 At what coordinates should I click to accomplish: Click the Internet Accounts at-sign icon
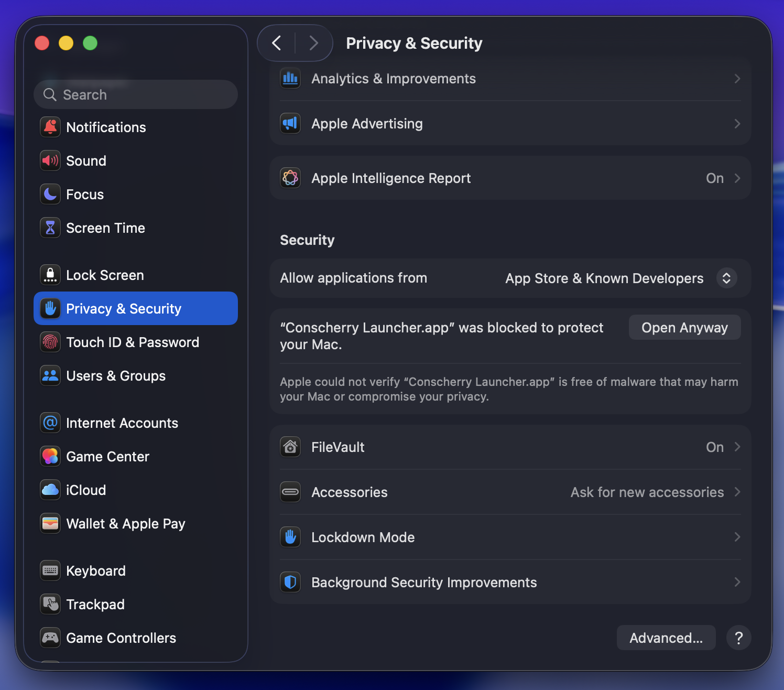[x=50, y=423]
